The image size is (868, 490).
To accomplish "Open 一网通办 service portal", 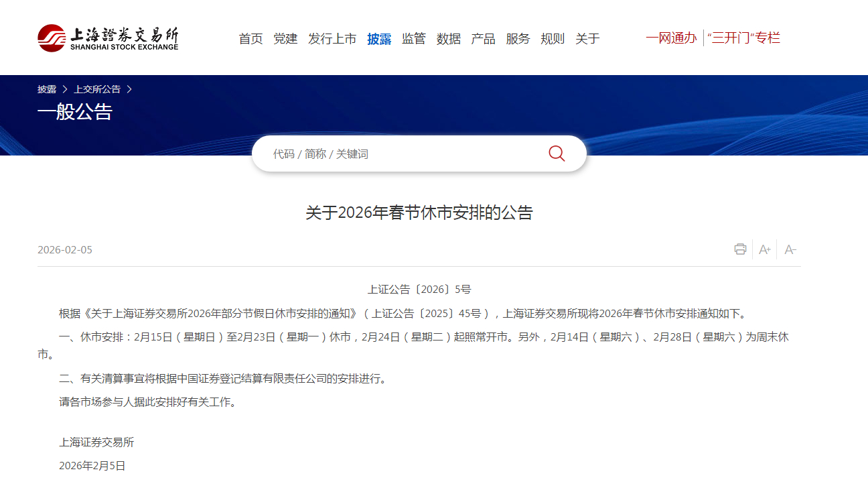I will [x=672, y=38].
